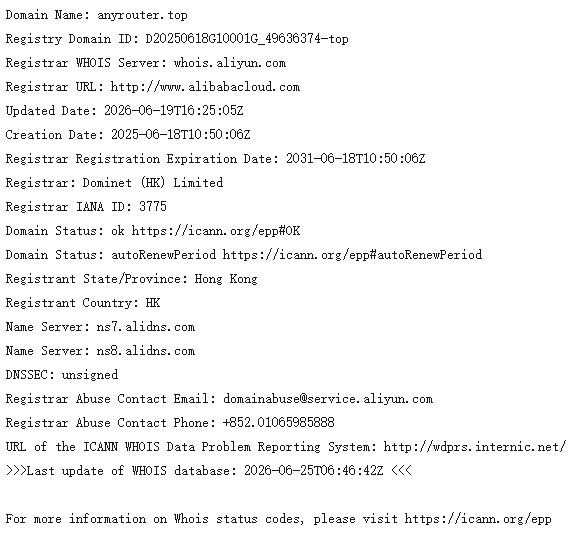Image resolution: width=572 pixels, height=536 pixels.
Task: Click the DNSSEC unsigned value
Action: [x=90, y=375]
